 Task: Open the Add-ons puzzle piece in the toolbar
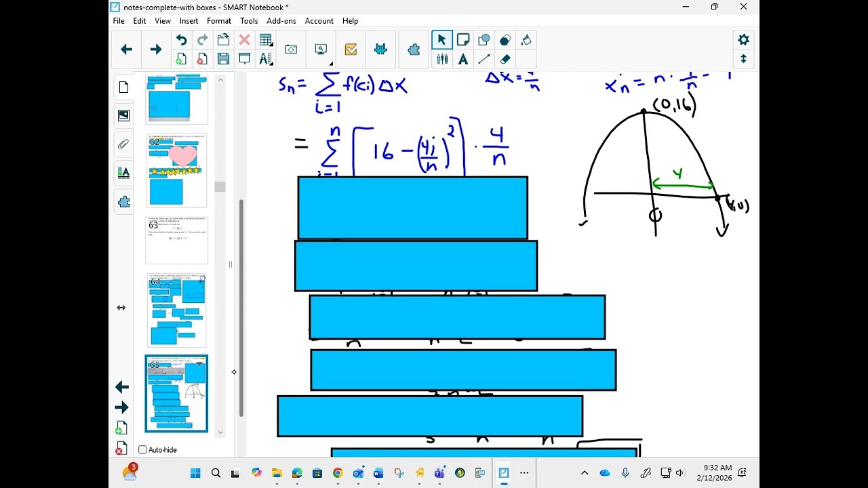pyautogui.click(x=414, y=49)
